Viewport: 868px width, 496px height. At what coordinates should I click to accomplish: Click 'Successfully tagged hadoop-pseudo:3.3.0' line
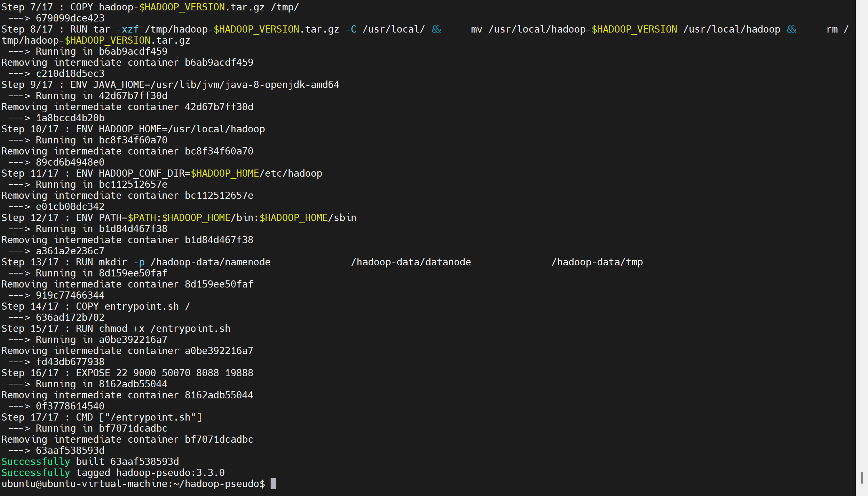[x=113, y=473]
